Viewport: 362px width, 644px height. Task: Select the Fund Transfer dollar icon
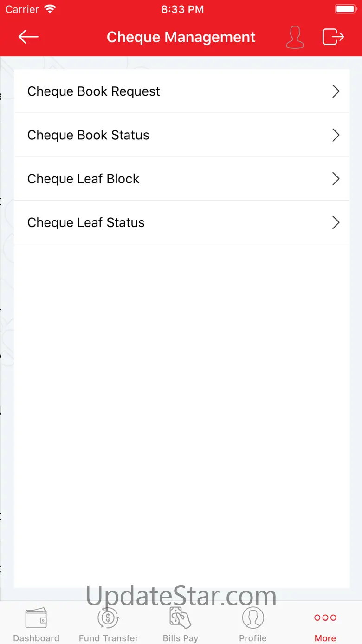pos(108,618)
